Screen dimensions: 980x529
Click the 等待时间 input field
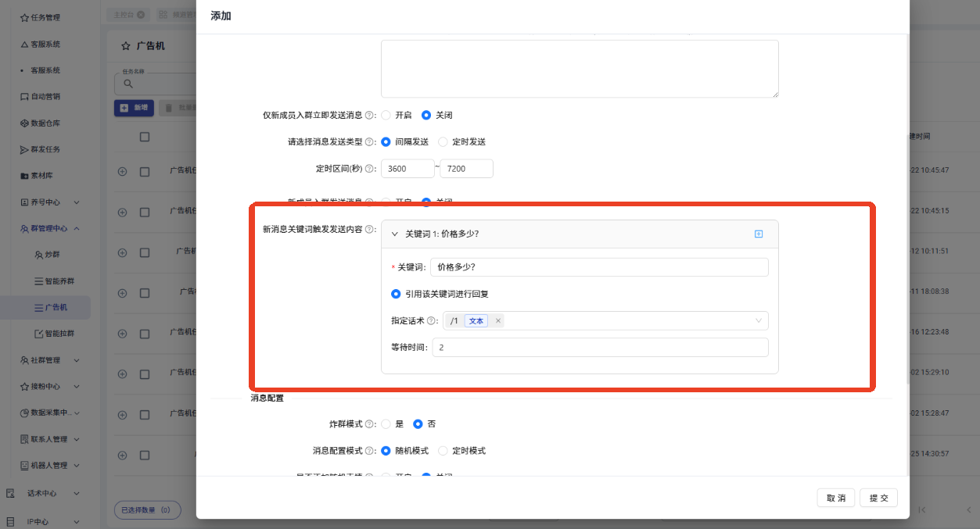(599, 348)
